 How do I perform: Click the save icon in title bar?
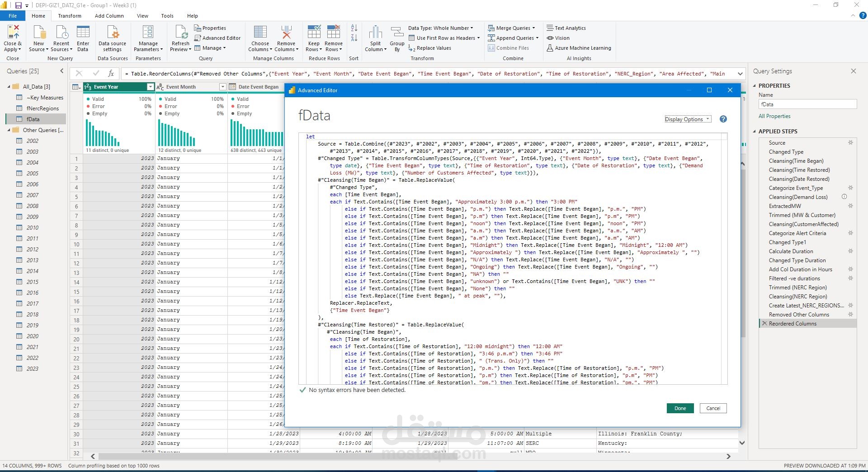point(19,5)
